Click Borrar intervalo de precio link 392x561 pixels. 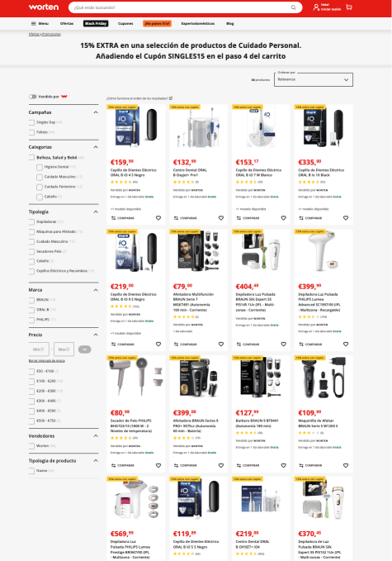[x=47, y=360]
